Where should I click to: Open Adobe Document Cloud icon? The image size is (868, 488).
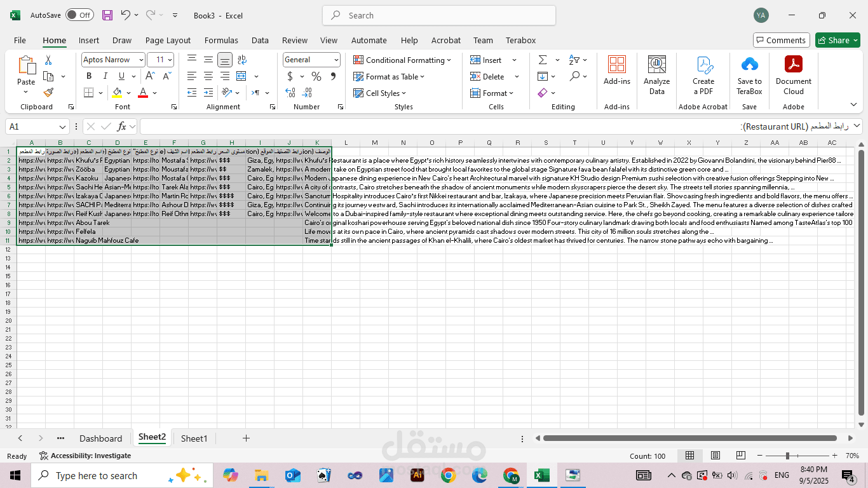coord(794,75)
